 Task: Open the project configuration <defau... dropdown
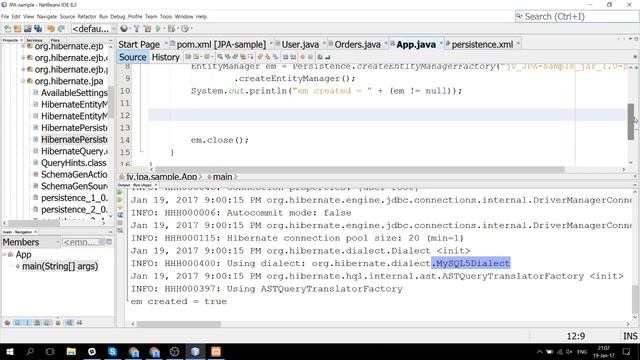point(94,29)
